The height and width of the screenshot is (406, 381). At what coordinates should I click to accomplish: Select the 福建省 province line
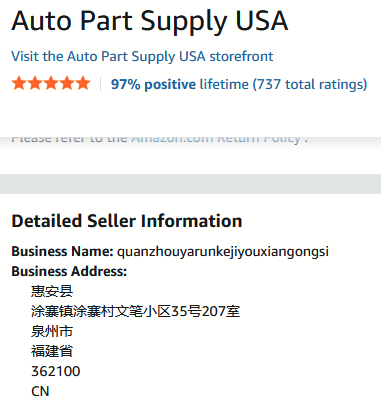pyautogui.click(x=52, y=351)
